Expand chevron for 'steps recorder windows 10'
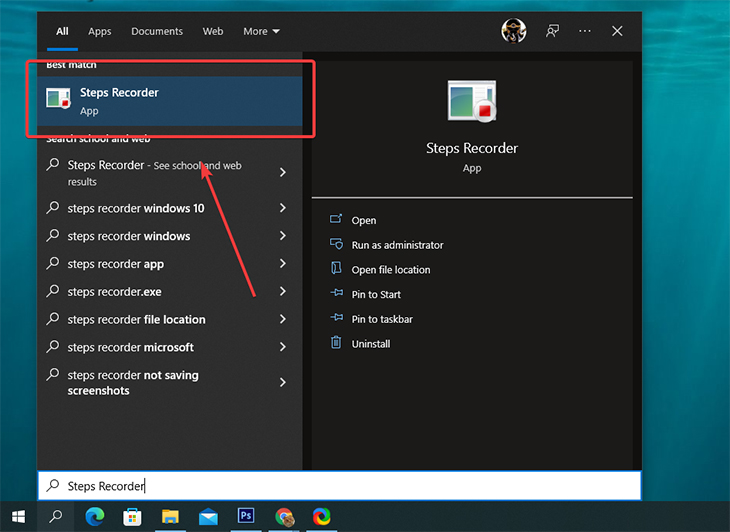Screen dimensions: 730x532 coord(283,208)
